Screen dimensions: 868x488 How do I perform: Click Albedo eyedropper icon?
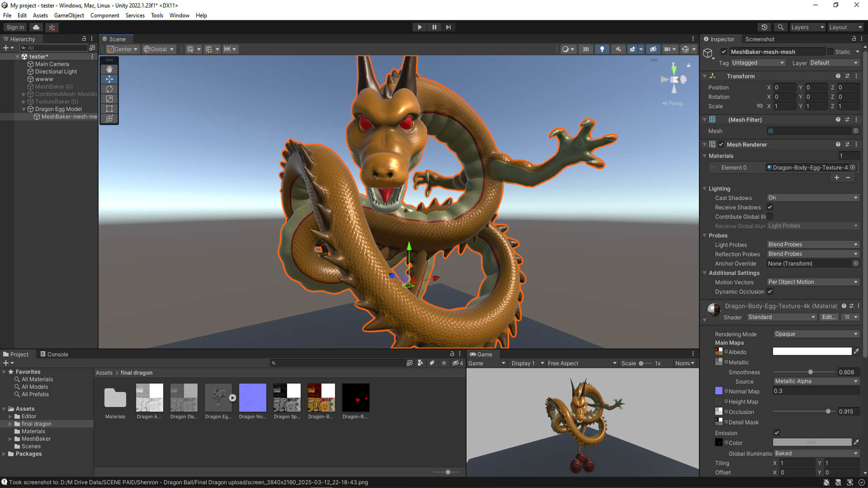pyautogui.click(x=856, y=352)
